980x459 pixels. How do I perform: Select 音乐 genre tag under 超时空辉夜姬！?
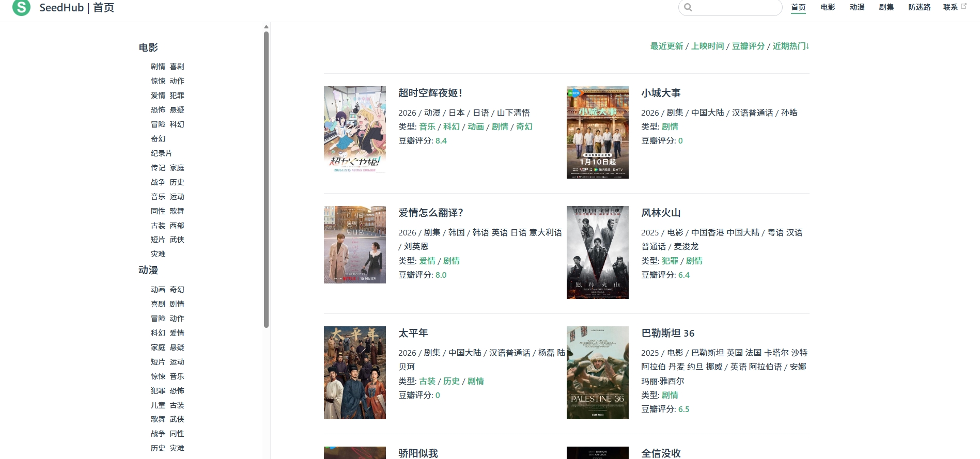click(x=427, y=126)
